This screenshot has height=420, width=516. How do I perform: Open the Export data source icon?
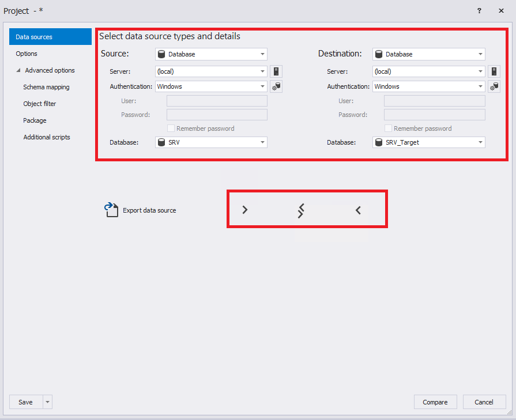(x=111, y=209)
